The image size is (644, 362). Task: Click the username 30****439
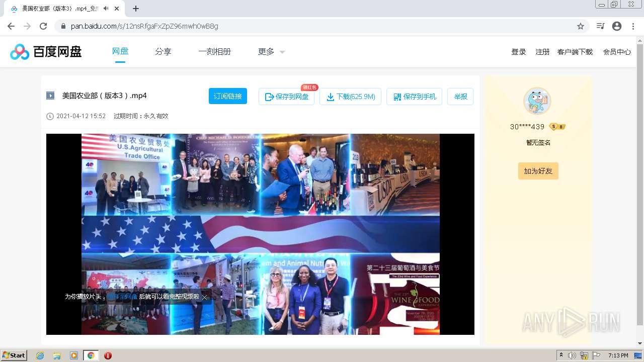(527, 127)
